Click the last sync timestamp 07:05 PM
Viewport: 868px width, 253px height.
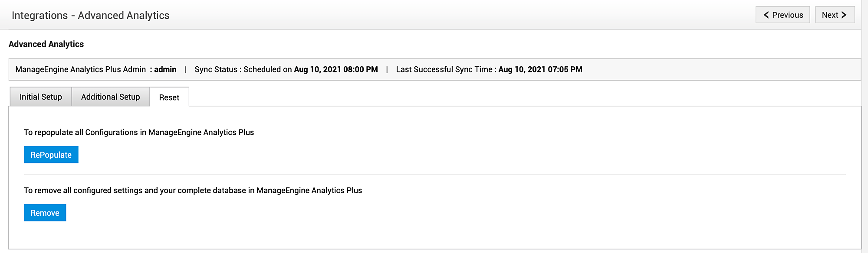point(565,69)
